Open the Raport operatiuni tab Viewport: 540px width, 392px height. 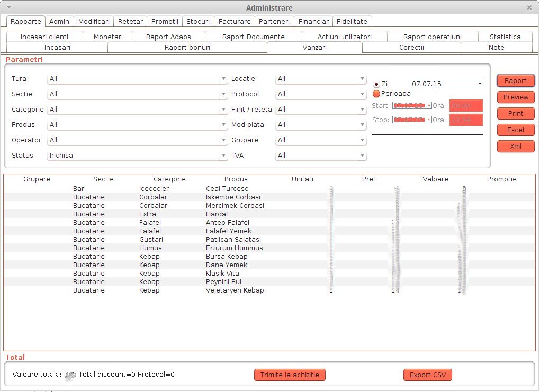point(433,37)
